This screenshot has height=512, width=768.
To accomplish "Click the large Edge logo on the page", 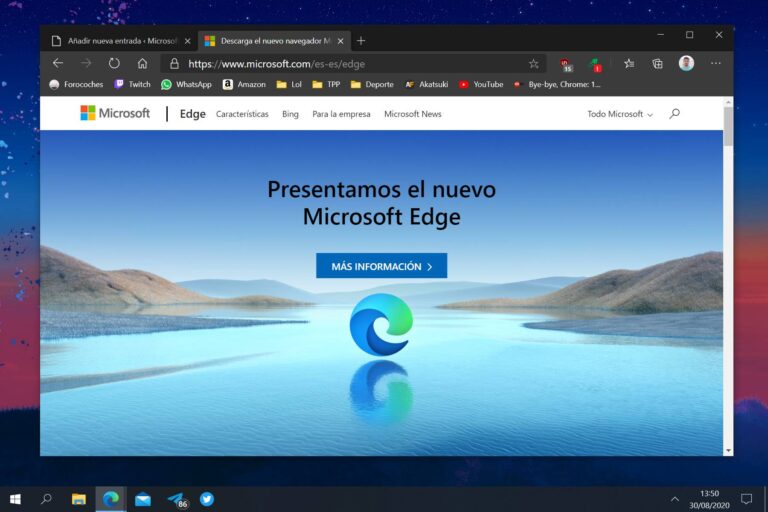I will tap(382, 325).
